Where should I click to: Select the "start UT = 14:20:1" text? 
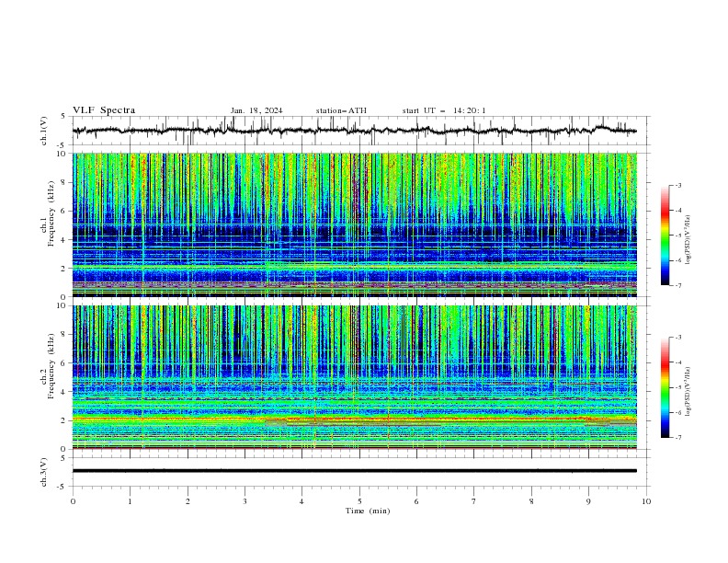click(x=444, y=110)
